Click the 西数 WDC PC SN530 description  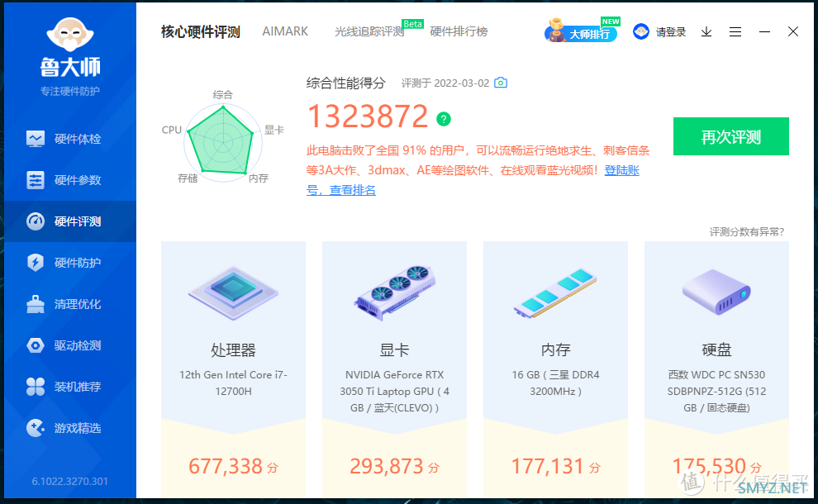pyautogui.click(x=717, y=392)
